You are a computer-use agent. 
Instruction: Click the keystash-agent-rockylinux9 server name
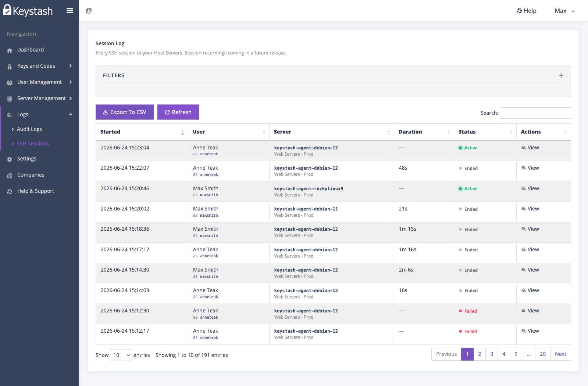(309, 189)
